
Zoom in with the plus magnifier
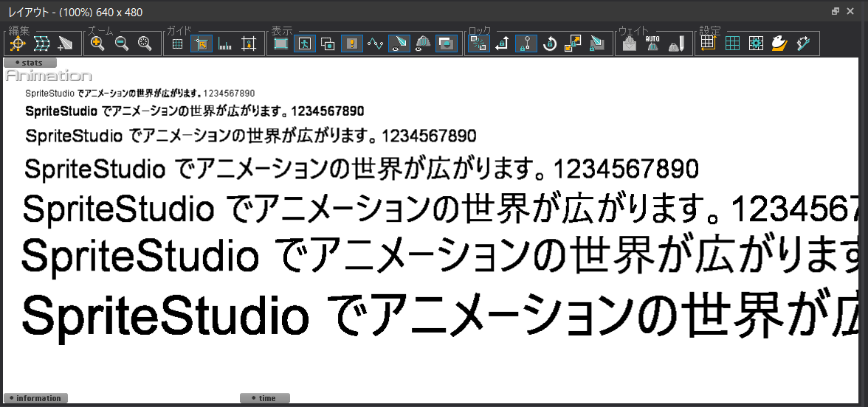97,44
